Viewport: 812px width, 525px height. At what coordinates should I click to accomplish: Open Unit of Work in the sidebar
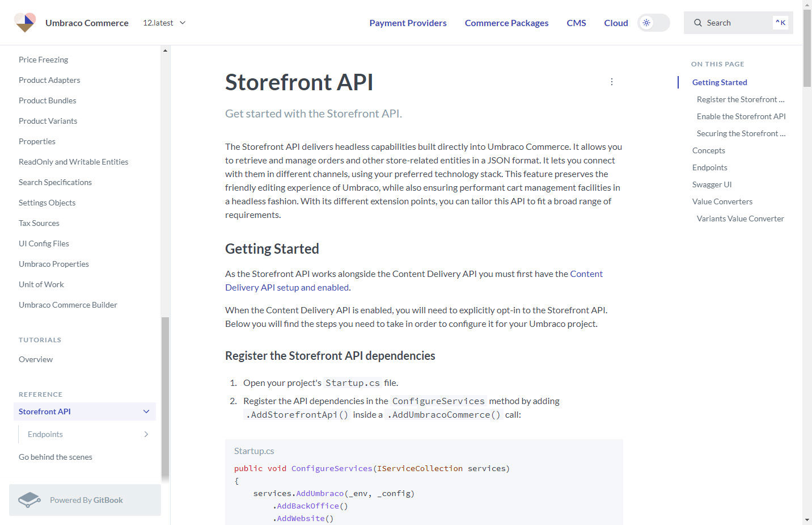(x=41, y=284)
